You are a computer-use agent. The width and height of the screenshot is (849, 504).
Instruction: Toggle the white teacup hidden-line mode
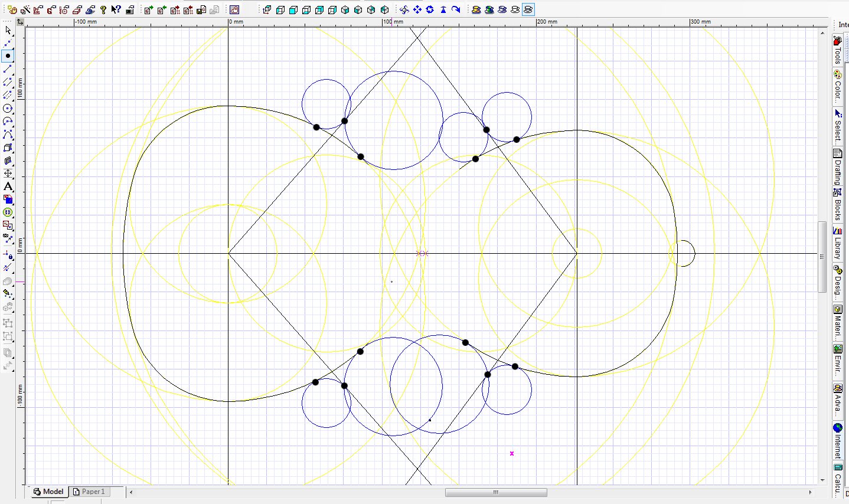515,9
